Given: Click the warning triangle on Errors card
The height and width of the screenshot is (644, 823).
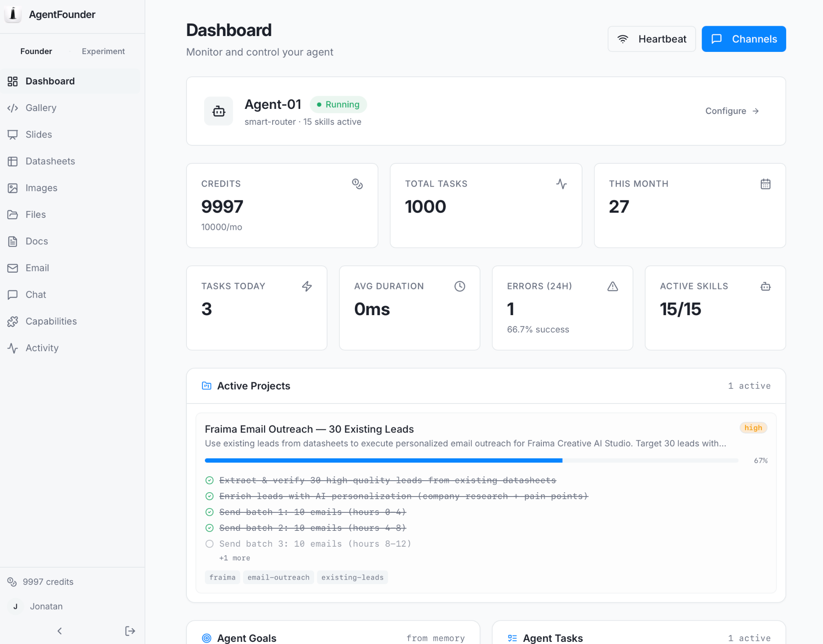Looking at the screenshot, I should pos(613,286).
